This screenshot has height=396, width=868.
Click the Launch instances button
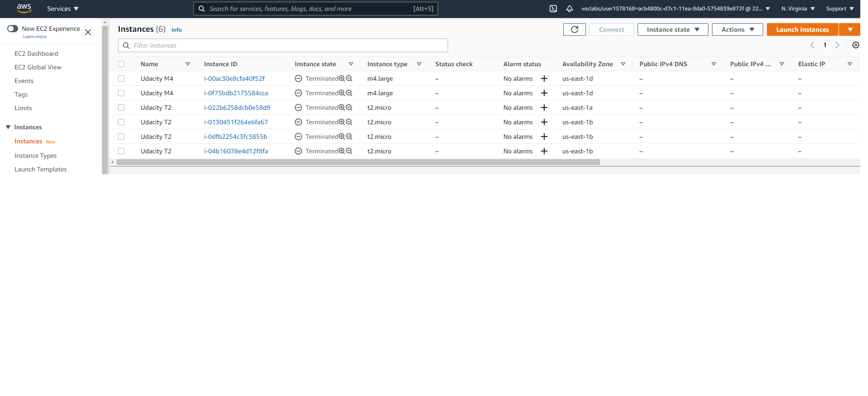click(x=802, y=29)
